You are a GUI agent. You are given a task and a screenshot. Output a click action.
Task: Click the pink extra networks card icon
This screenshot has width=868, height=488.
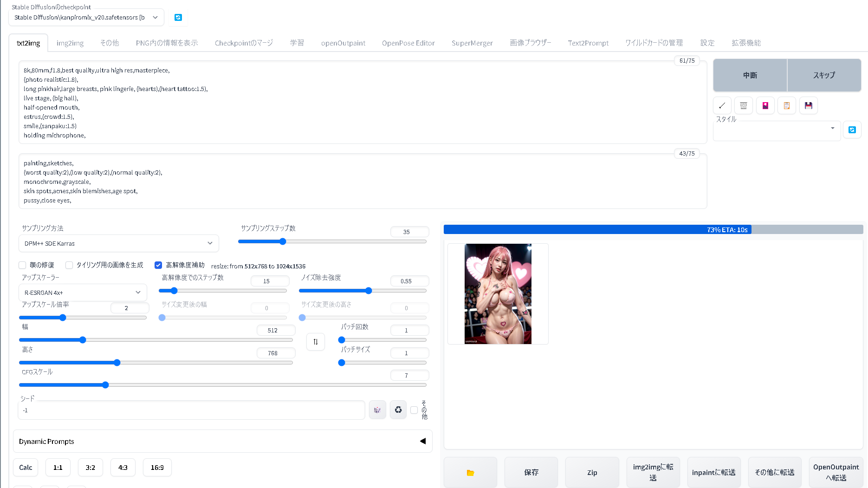tap(765, 106)
